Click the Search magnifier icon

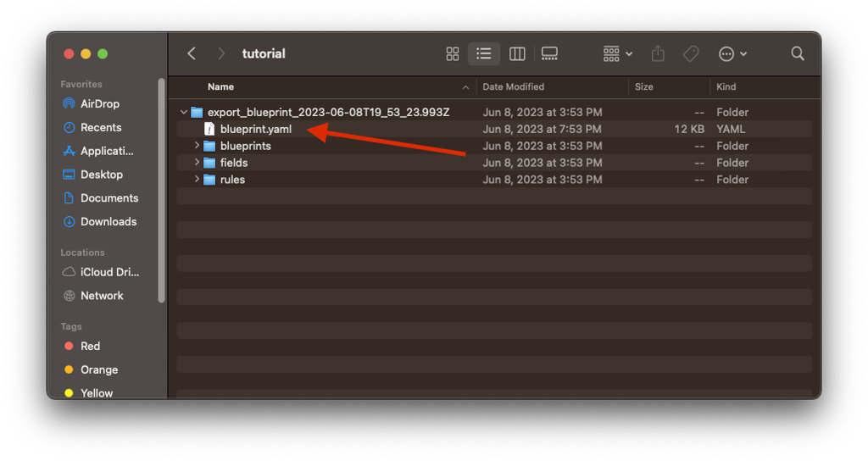[797, 53]
